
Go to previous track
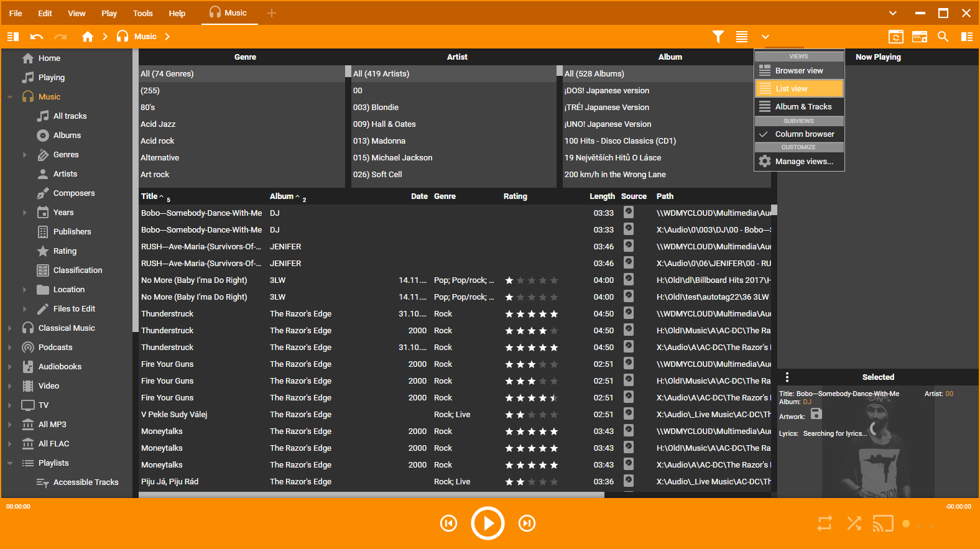[448, 524]
